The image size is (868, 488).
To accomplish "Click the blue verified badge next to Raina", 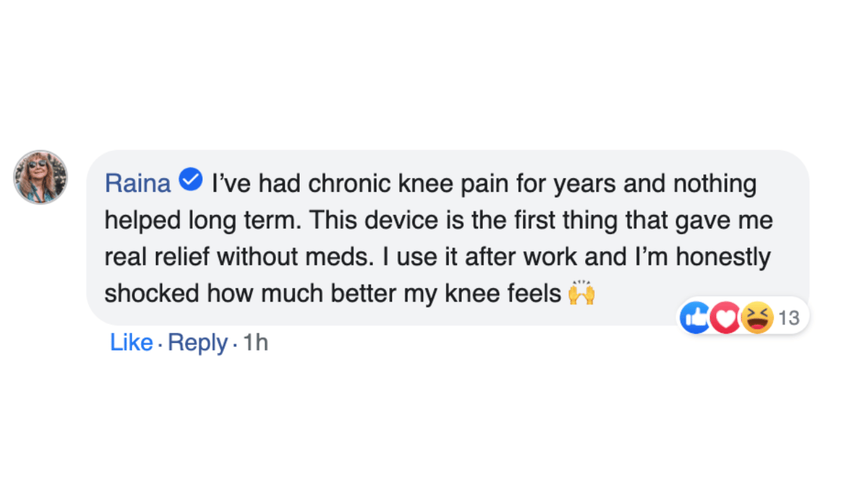I will tap(191, 180).
